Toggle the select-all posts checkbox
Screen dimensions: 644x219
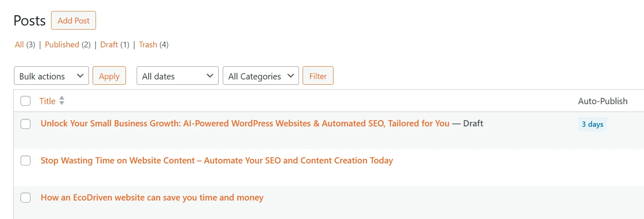tap(26, 101)
